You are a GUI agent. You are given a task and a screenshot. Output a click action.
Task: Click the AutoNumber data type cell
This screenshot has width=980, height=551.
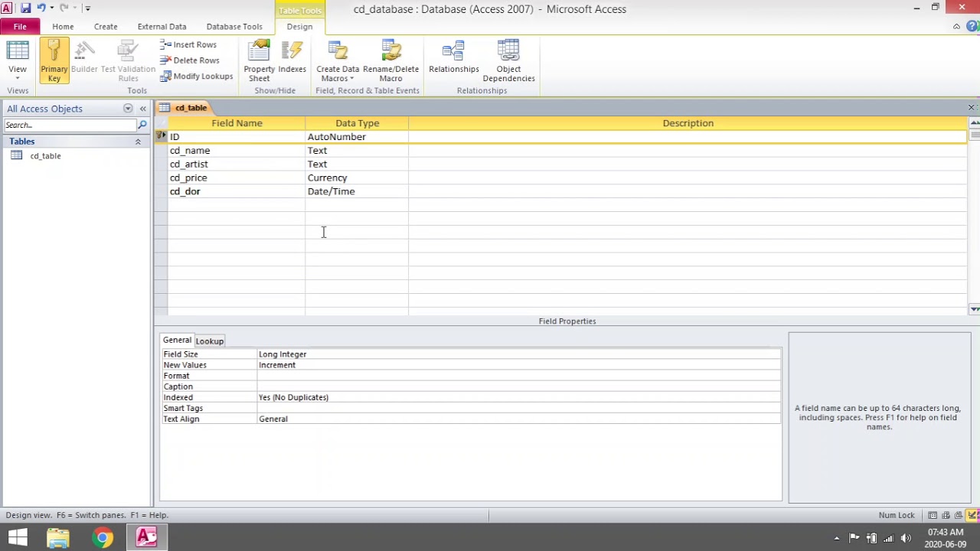click(x=357, y=137)
